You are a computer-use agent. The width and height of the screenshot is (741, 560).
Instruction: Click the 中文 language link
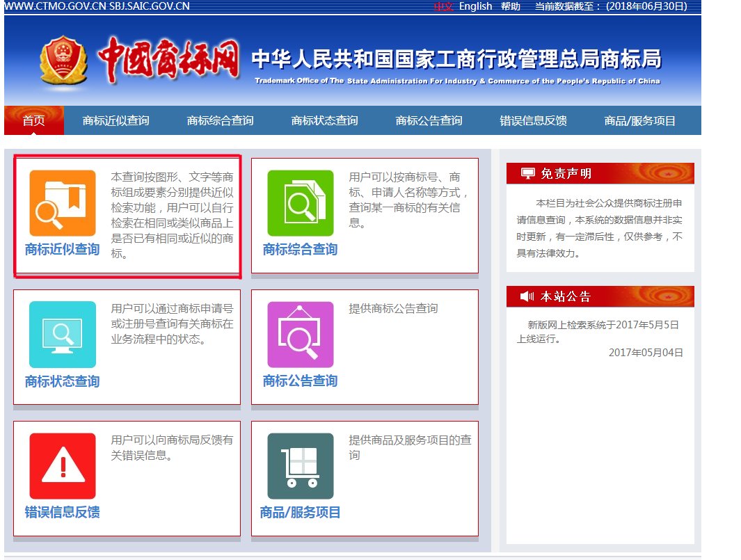tap(444, 6)
